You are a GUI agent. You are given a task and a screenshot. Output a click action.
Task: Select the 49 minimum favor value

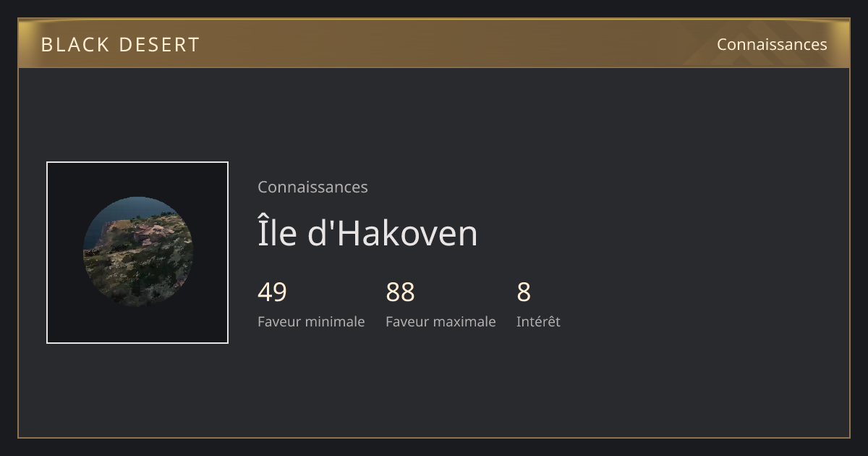pyautogui.click(x=272, y=292)
